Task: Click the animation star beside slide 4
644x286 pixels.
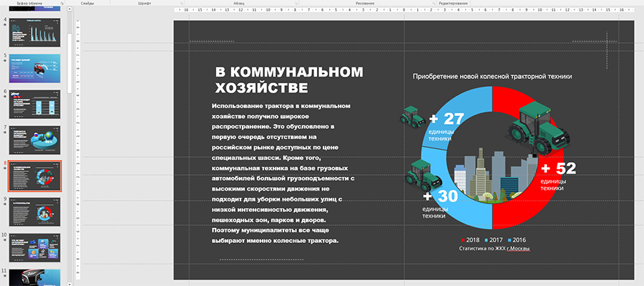Action: pos(5,24)
